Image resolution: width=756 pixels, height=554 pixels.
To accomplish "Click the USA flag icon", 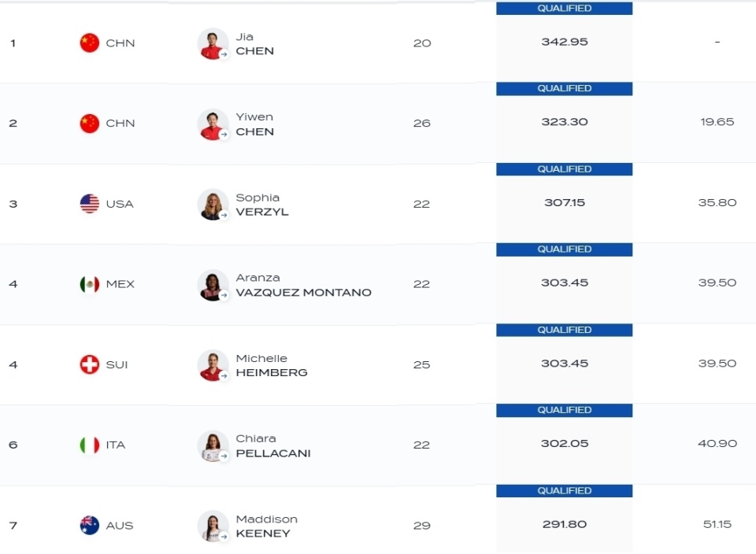I will tap(89, 204).
